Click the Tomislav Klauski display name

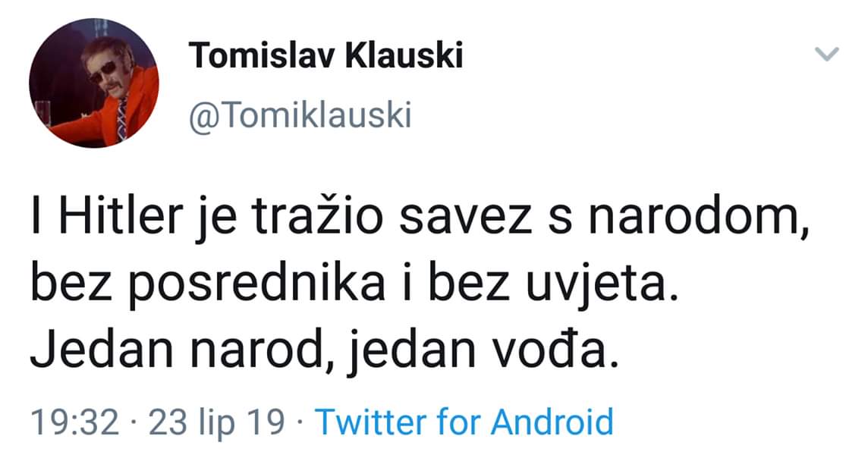pos(325,55)
